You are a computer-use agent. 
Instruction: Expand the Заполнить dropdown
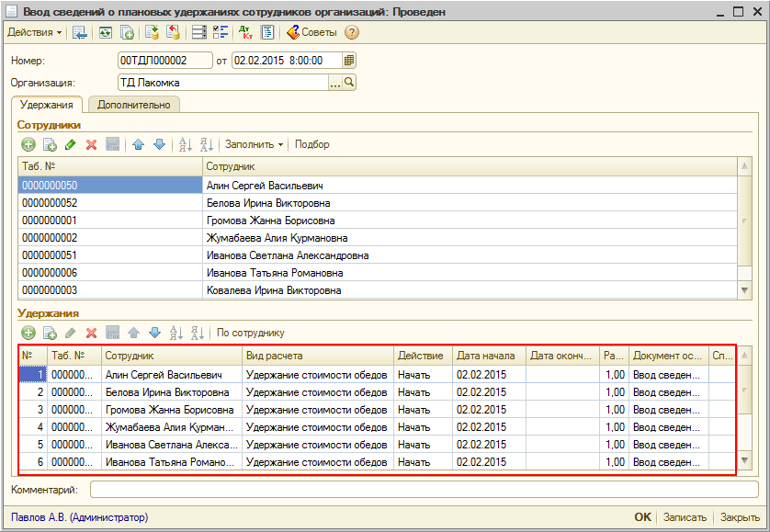[x=254, y=144]
